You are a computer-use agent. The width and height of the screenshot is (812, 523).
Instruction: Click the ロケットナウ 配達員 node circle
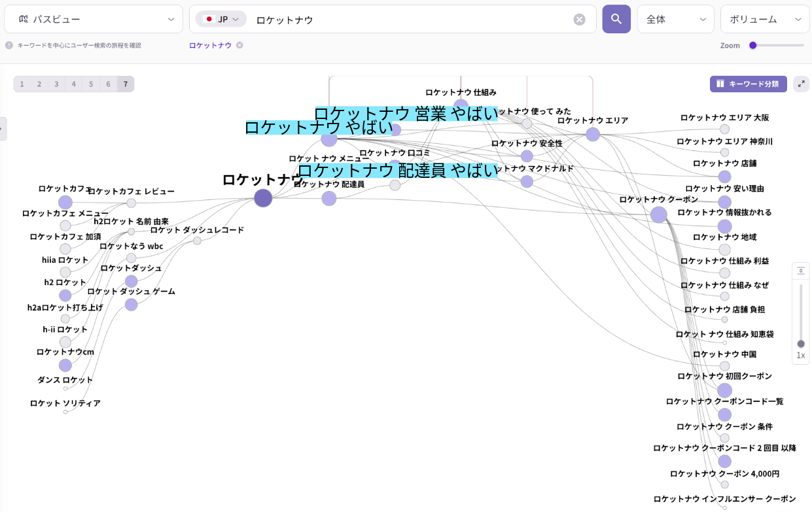coord(329,198)
